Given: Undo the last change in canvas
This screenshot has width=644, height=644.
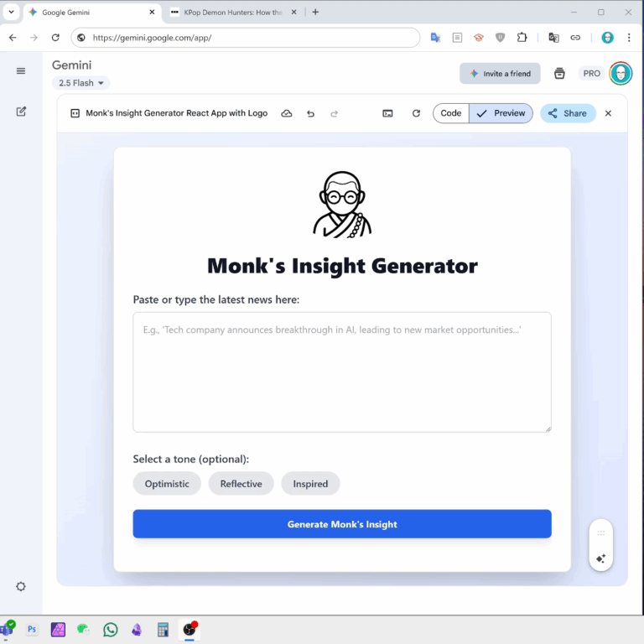Looking at the screenshot, I should pyautogui.click(x=310, y=113).
